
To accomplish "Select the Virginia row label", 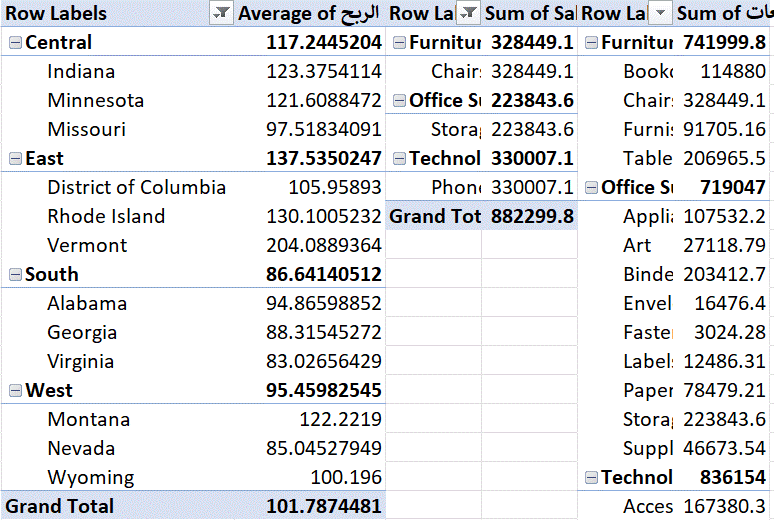I will 80,362.
